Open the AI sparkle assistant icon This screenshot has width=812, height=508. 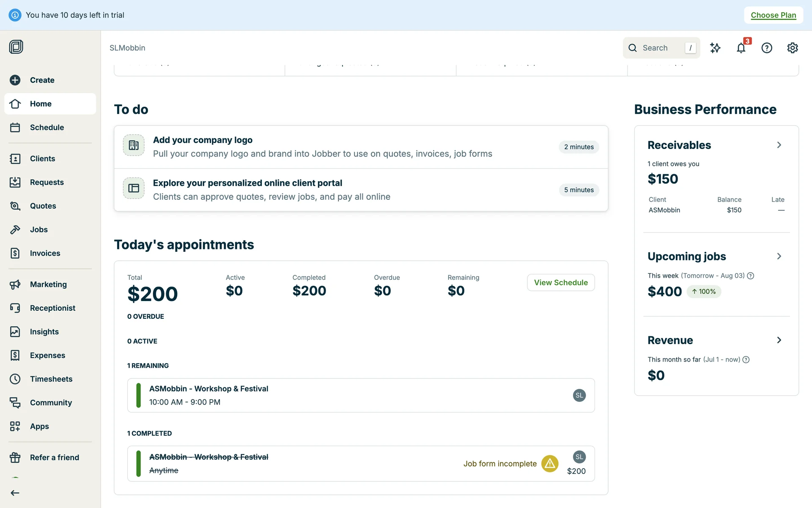pyautogui.click(x=715, y=48)
